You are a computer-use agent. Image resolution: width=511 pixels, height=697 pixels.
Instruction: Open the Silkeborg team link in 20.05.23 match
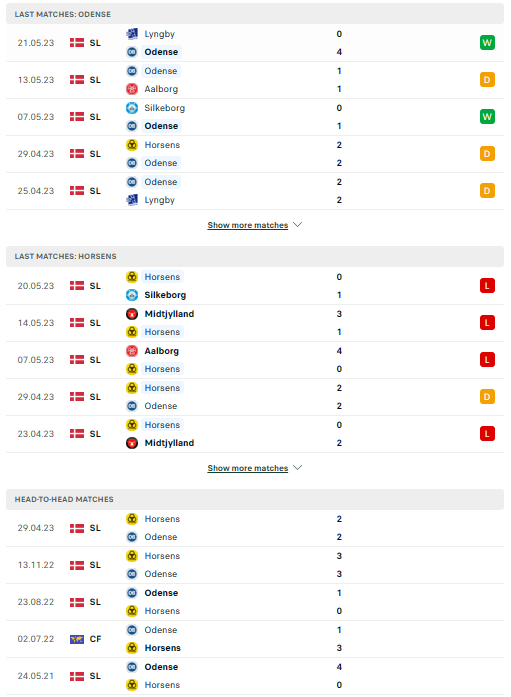[165, 295]
